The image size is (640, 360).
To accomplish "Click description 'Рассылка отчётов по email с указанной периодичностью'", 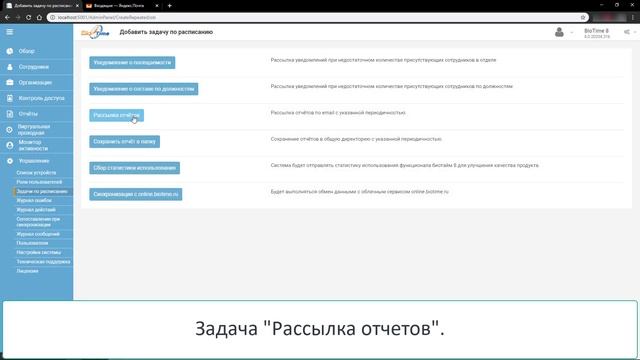I will click(x=338, y=113).
